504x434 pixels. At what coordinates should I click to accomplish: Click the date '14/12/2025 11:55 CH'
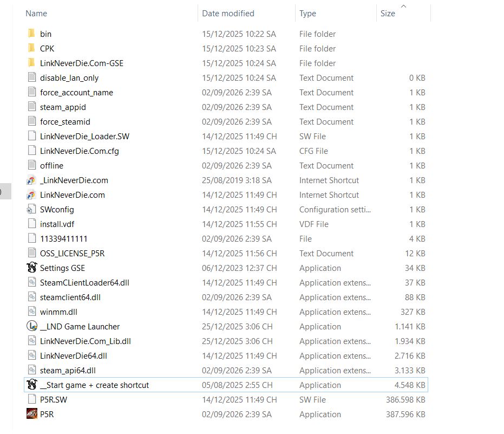(x=239, y=224)
